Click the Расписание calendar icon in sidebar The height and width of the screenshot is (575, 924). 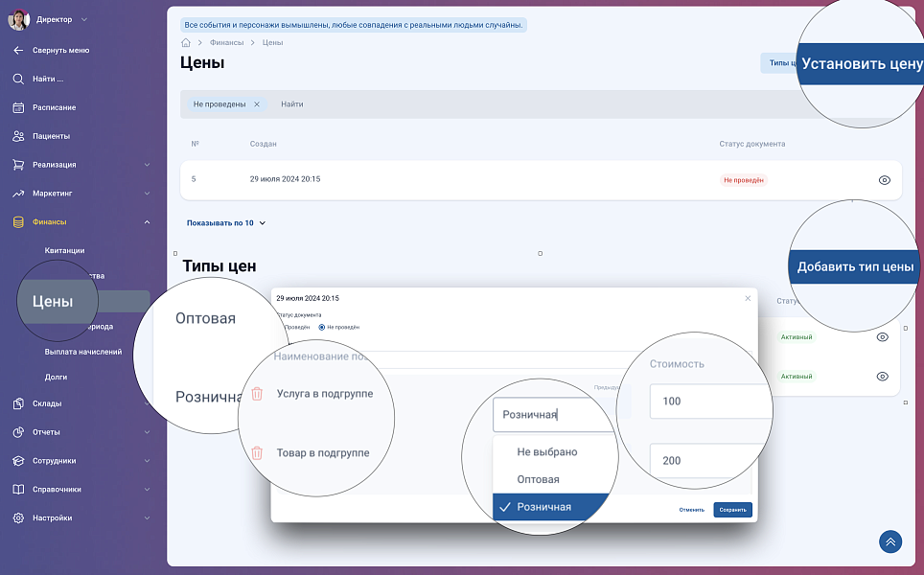tap(18, 107)
